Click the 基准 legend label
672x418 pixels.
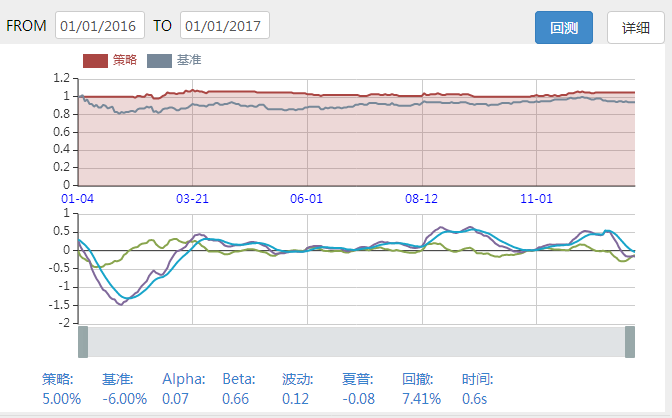(x=189, y=60)
